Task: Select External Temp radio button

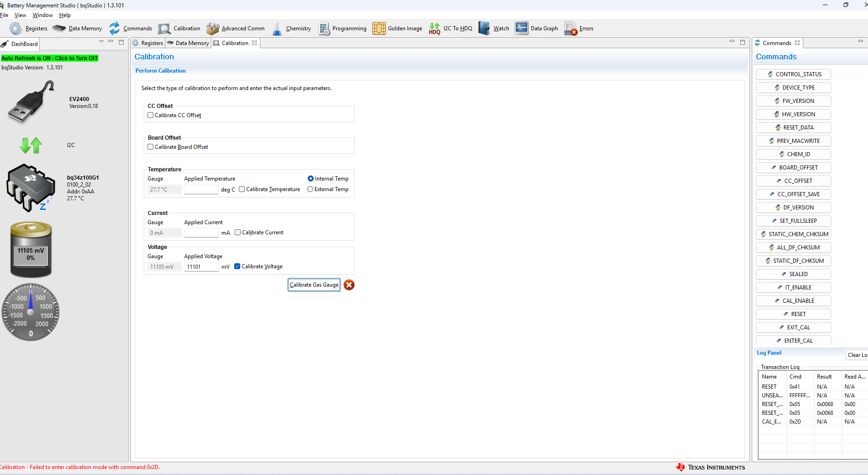Action: (x=310, y=189)
